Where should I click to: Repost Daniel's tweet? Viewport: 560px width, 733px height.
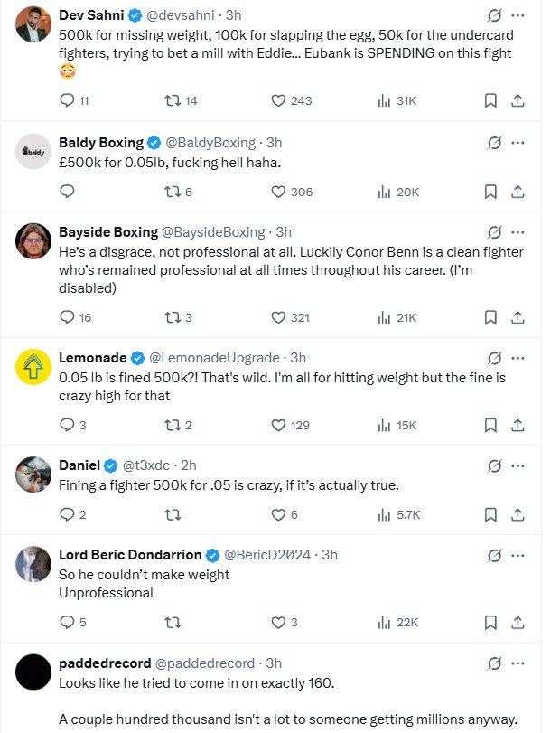point(173,514)
